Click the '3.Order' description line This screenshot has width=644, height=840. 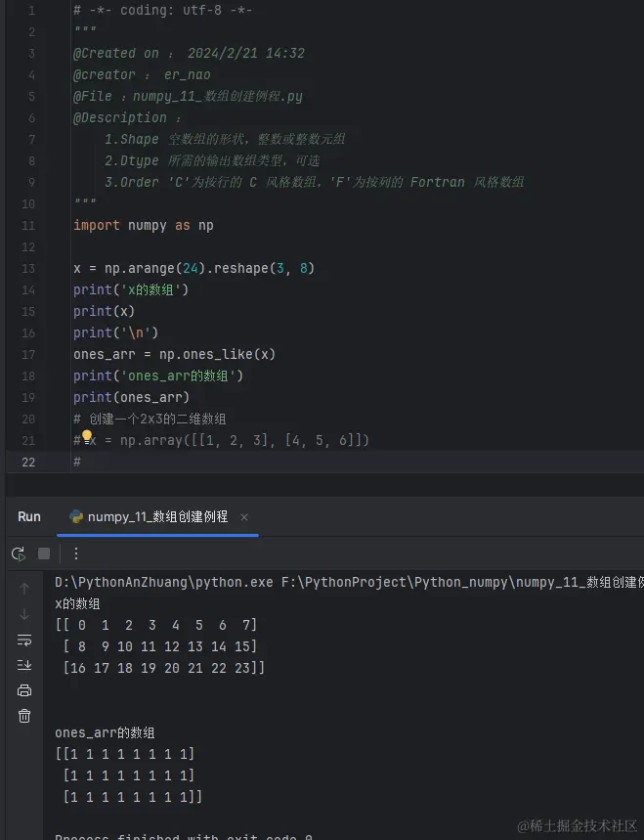tap(315, 182)
